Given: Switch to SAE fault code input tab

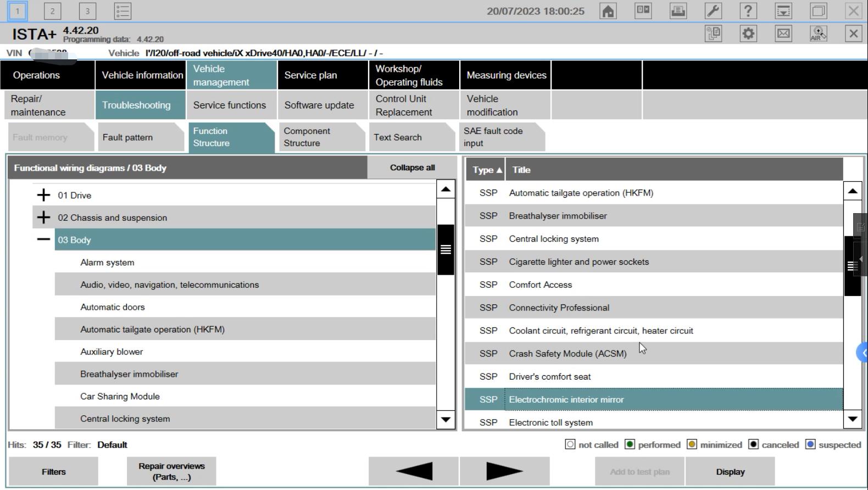Looking at the screenshot, I should click(x=502, y=137).
